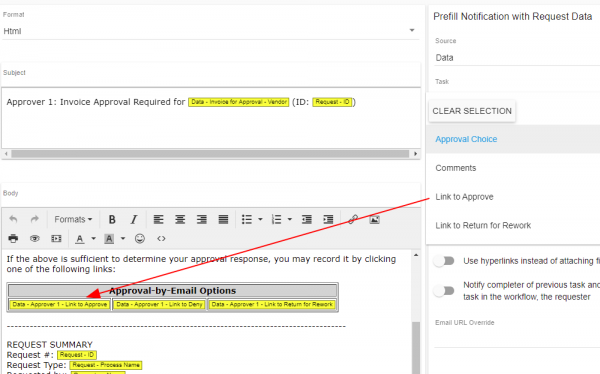Open the Format Html dropdown
The image size is (600, 374).
(x=210, y=31)
